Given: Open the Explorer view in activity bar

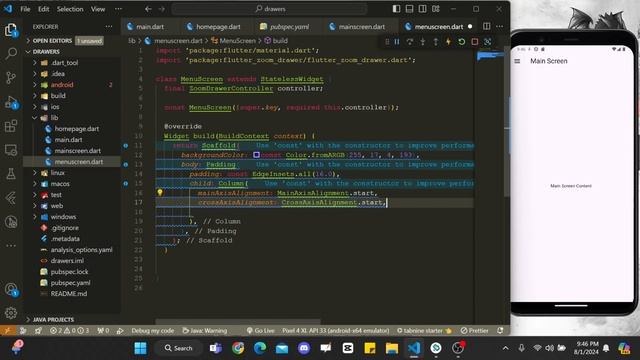Looking at the screenshot, I should pos(11,30).
